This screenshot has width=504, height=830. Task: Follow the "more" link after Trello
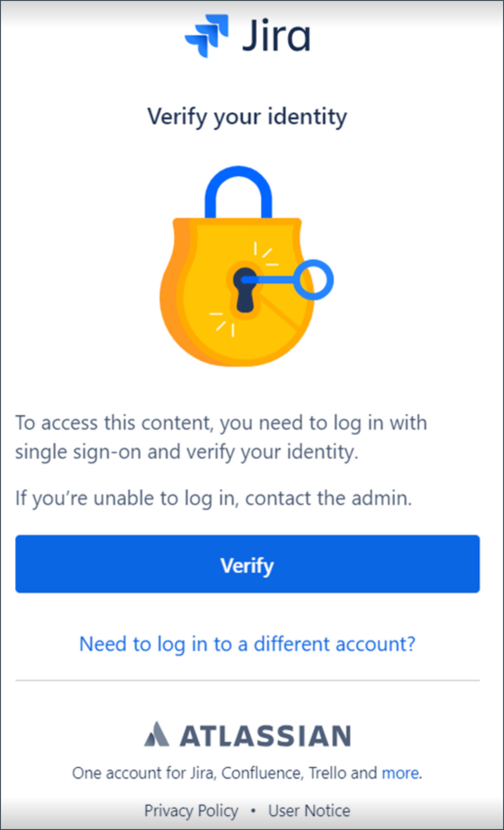(400, 773)
